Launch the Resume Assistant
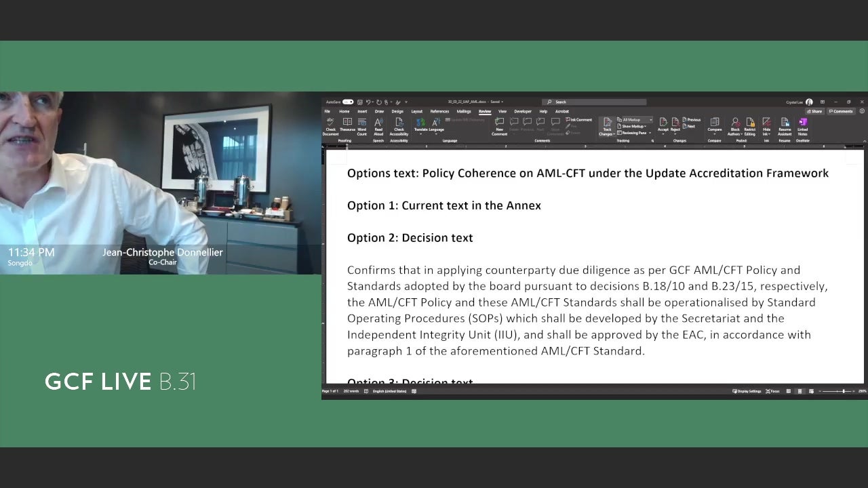The image size is (868, 488). point(785,126)
